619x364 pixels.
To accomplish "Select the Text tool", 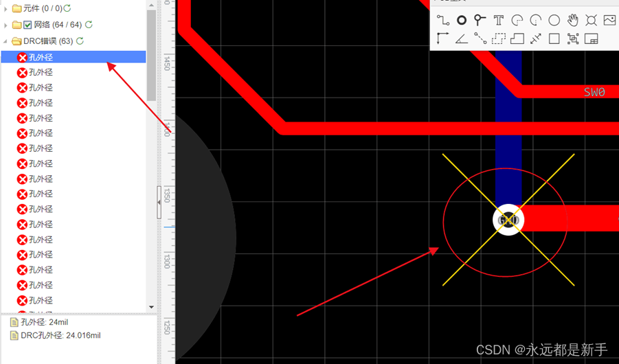I will [499, 20].
